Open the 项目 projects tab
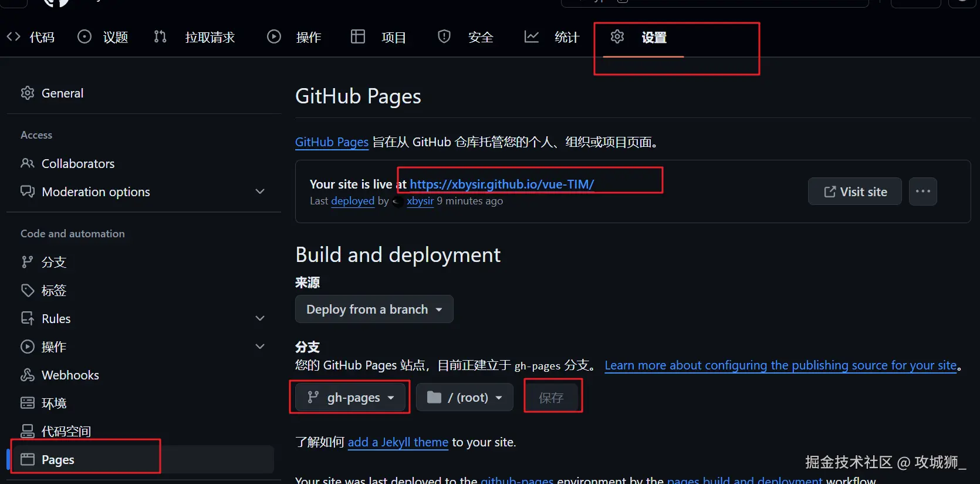 pos(379,38)
